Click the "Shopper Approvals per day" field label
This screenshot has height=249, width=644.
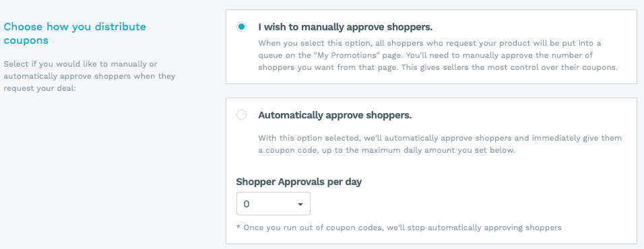[299, 182]
